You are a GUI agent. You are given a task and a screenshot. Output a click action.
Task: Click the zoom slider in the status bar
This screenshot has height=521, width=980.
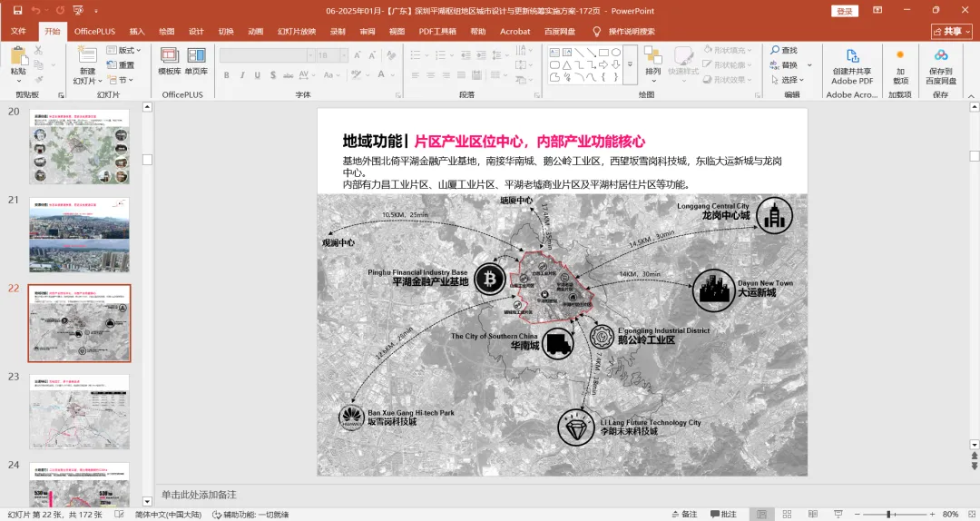(894, 514)
